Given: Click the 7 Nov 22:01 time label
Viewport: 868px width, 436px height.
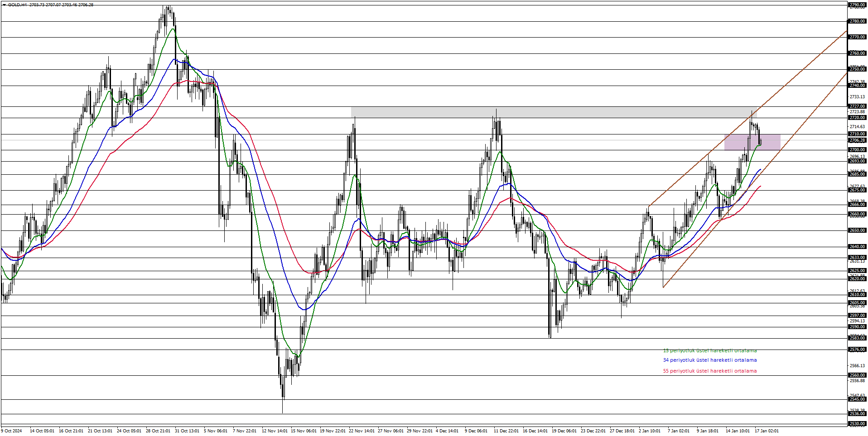Looking at the screenshot, I should coord(245,431).
